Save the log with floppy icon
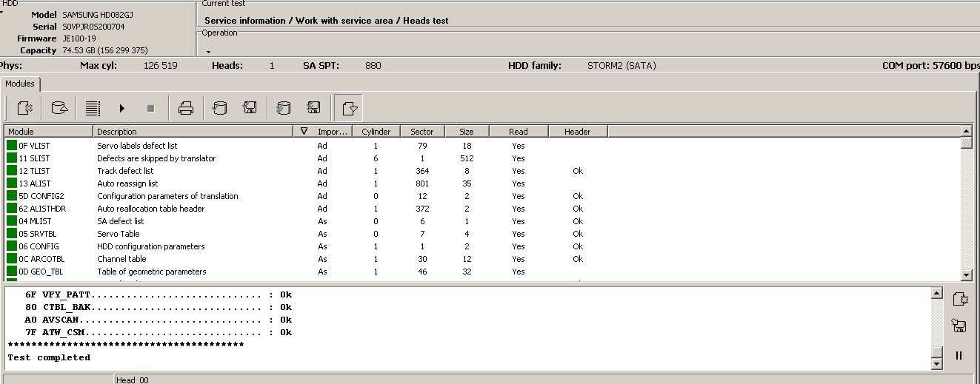This screenshot has width=980, height=384. (x=959, y=326)
